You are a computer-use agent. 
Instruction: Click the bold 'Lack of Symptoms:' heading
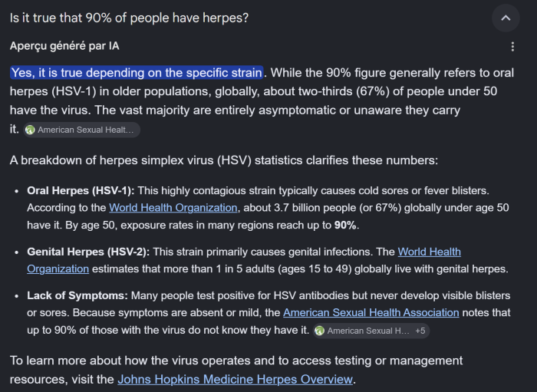pos(77,295)
